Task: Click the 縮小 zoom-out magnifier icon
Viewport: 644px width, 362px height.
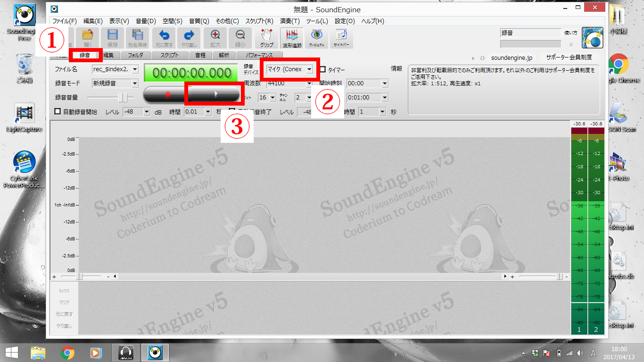Action: pos(240,38)
